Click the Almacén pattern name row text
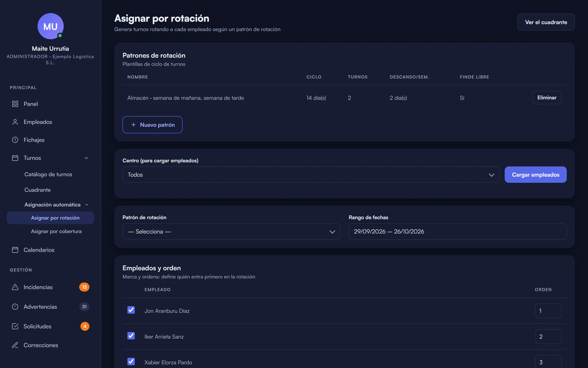This screenshot has height=368, width=588. pos(186,98)
